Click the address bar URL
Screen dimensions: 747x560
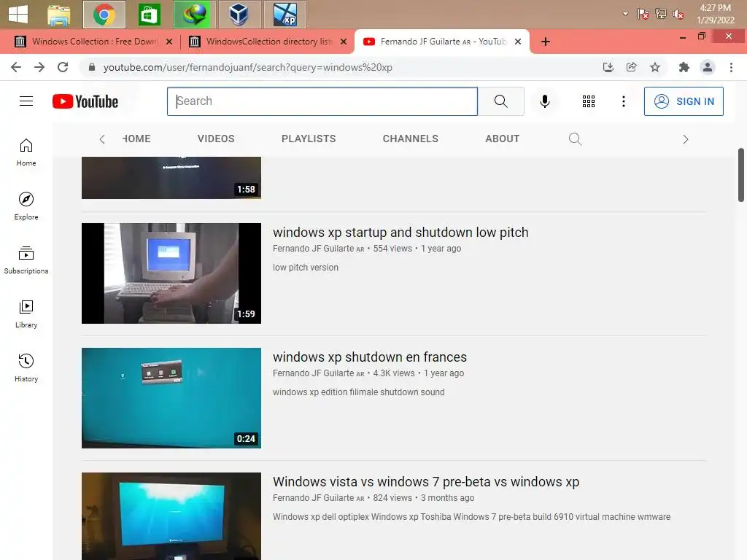(248, 67)
